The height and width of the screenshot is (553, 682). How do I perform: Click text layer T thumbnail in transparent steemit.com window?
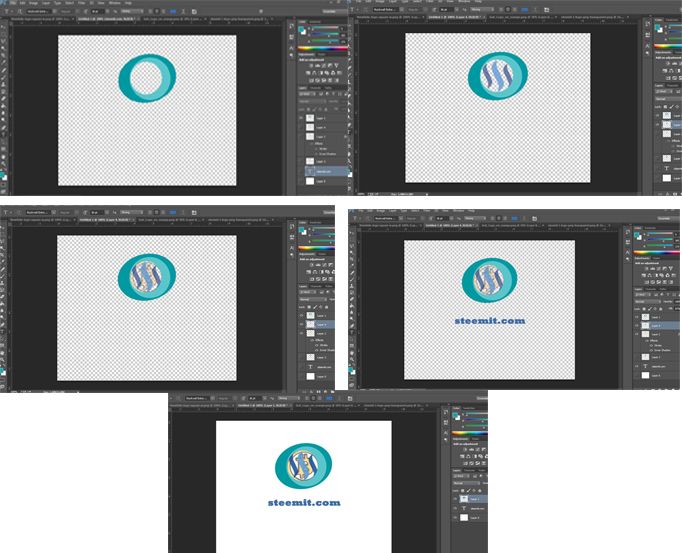coord(645,366)
